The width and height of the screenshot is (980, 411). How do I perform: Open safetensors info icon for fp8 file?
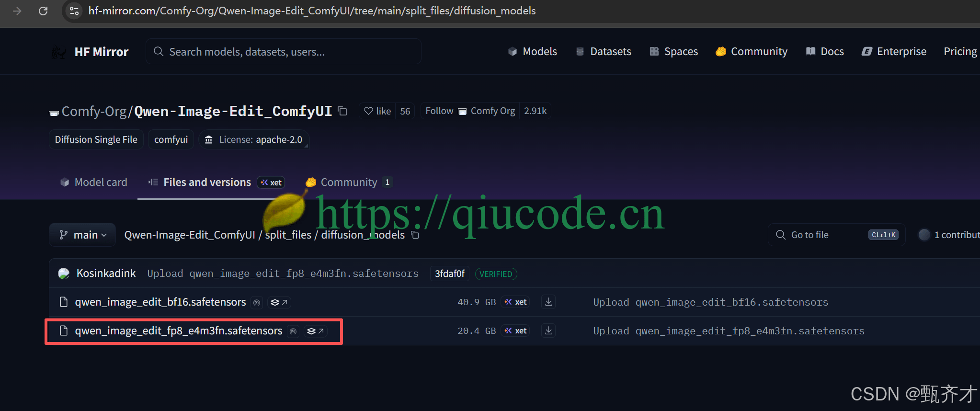click(x=293, y=331)
